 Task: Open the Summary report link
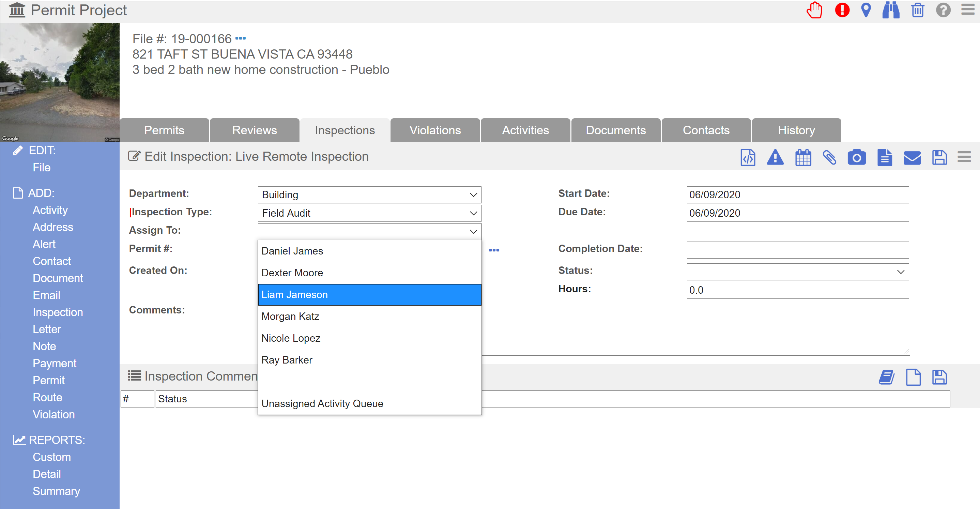(x=56, y=491)
